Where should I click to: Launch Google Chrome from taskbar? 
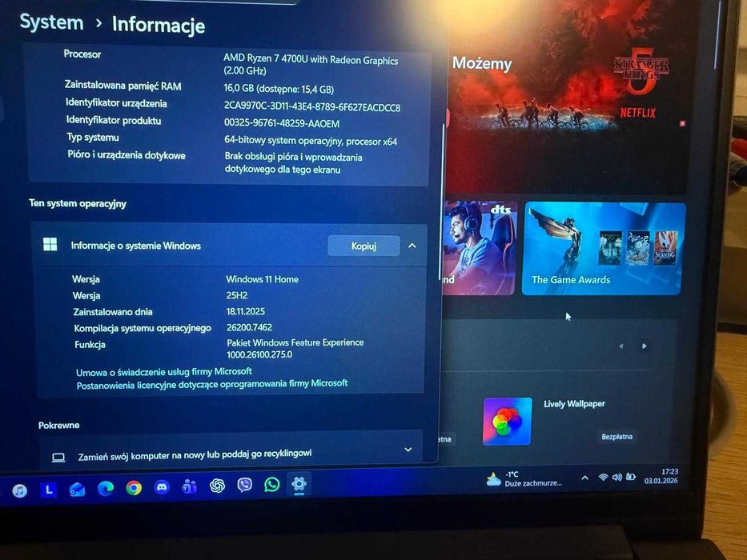(x=134, y=488)
